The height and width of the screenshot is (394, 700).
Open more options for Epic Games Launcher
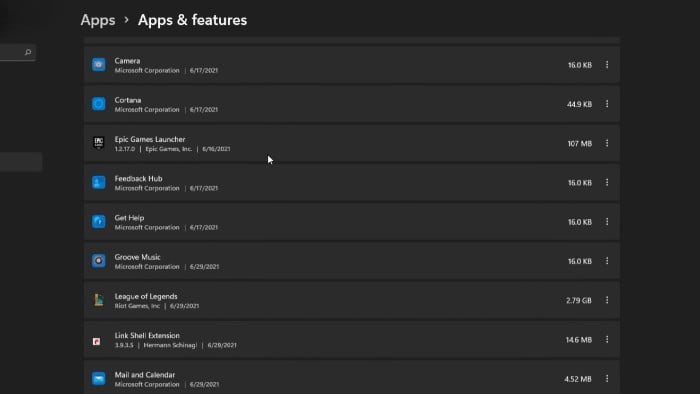pos(607,143)
